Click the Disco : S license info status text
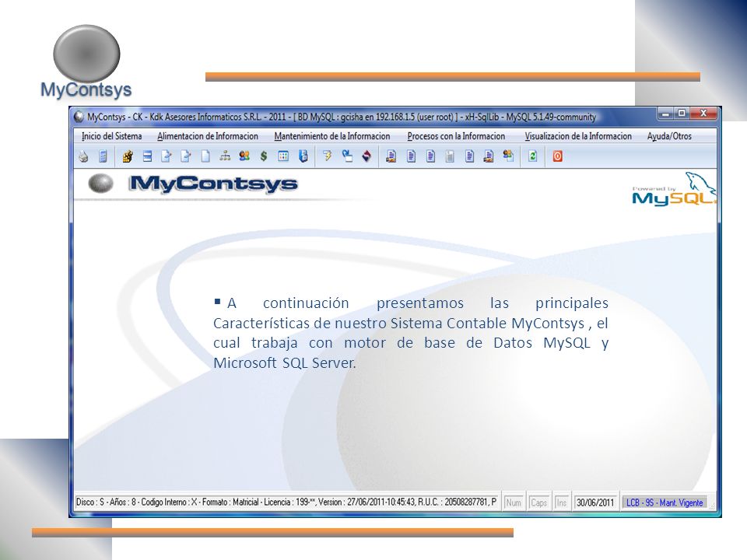Screen dimensions: 747x560 (286, 502)
